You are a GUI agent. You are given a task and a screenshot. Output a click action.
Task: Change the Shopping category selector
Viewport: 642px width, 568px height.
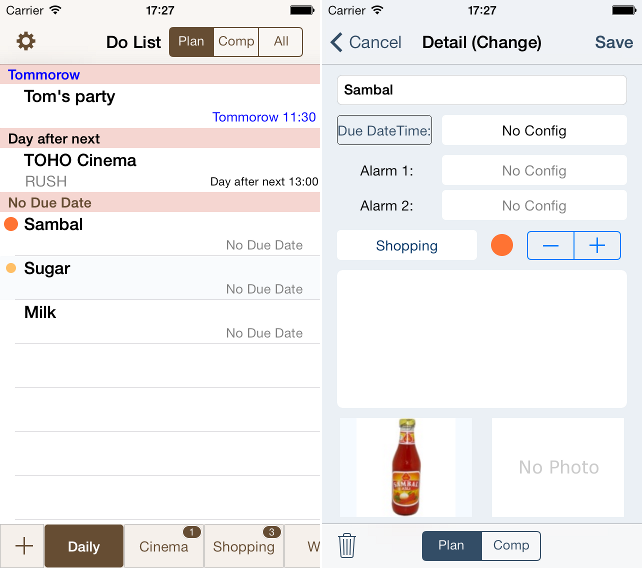coord(407,245)
